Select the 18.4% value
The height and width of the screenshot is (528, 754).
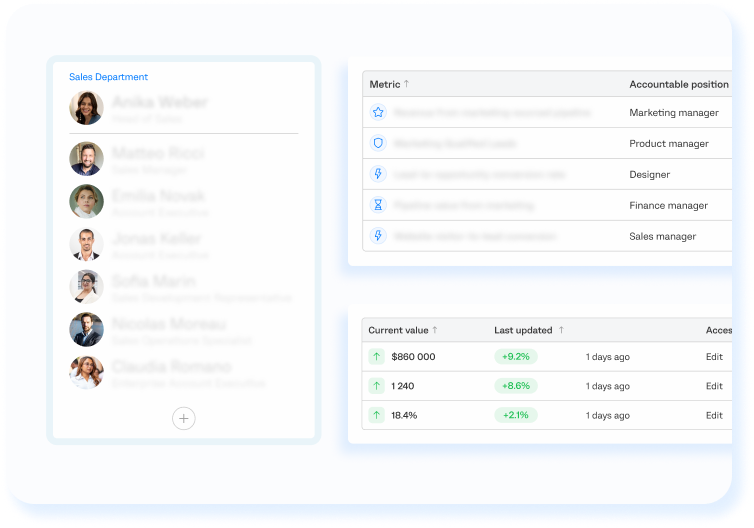click(x=404, y=415)
